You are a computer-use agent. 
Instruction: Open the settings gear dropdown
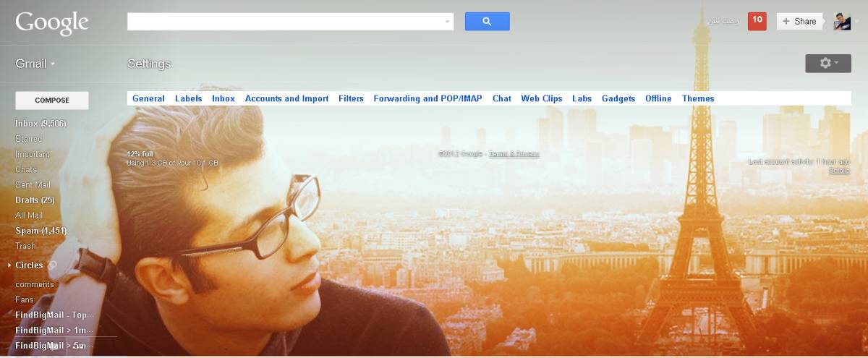coord(828,64)
